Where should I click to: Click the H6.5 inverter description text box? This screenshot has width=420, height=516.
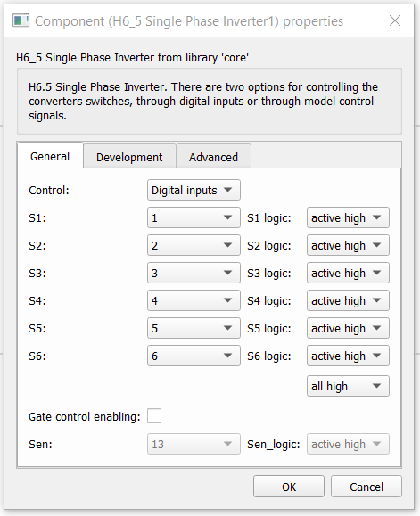pos(210,101)
